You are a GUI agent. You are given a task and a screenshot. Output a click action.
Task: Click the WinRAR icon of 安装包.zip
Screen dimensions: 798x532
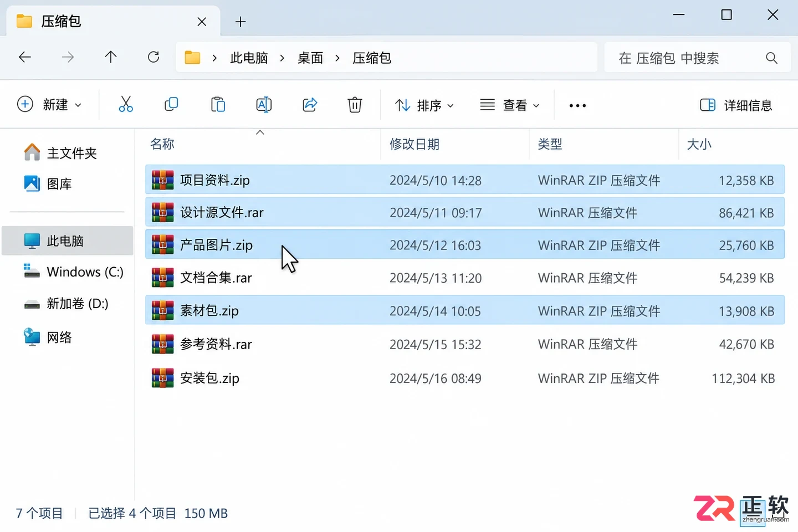pyautogui.click(x=162, y=378)
